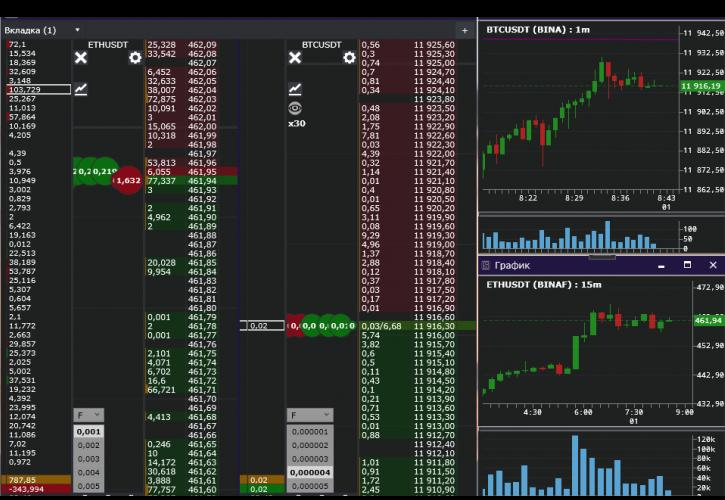Close the ETHUSDT order book panel
Image resolution: width=725 pixels, height=500 pixels.
tap(81, 58)
